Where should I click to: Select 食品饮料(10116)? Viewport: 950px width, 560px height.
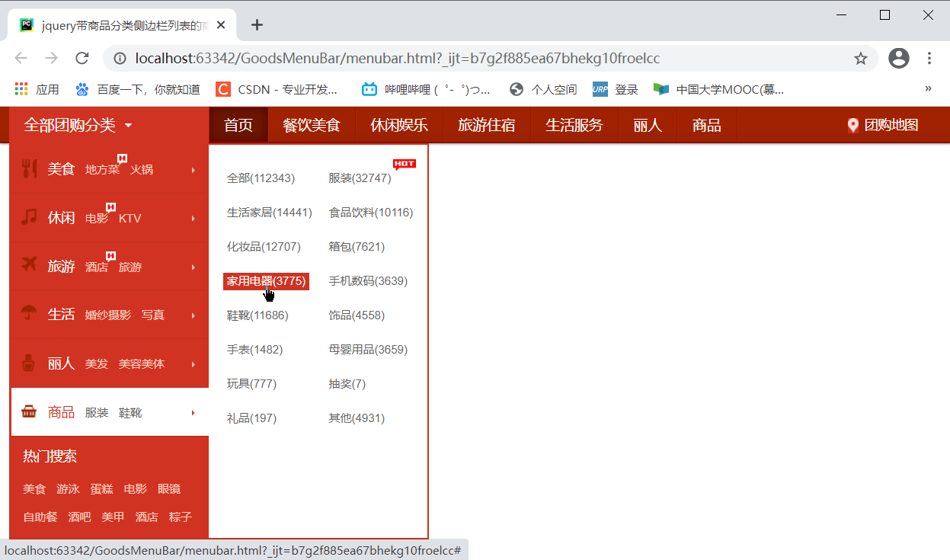371,213
